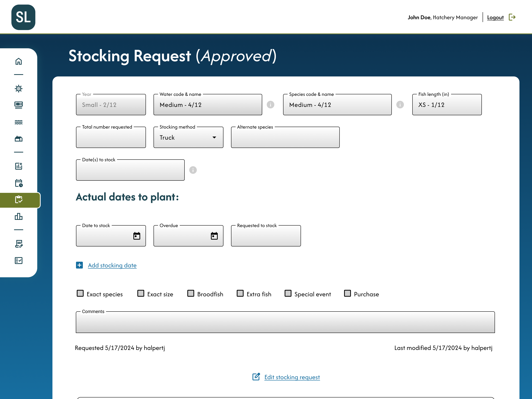Open the calendar clock schedule icon
The image size is (532, 399).
(18, 183)
